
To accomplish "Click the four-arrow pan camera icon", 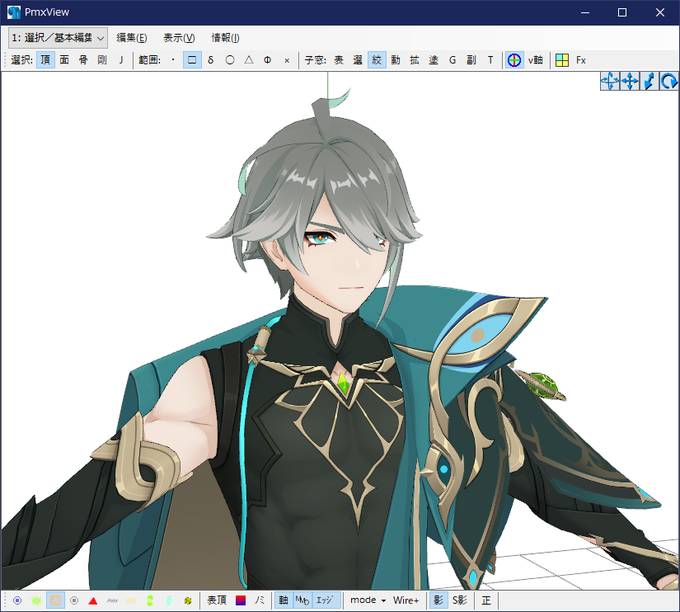I will [630, 81].
